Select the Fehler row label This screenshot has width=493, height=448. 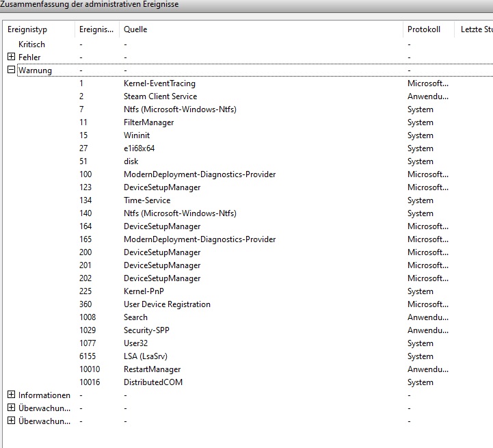tap(29, 57)
